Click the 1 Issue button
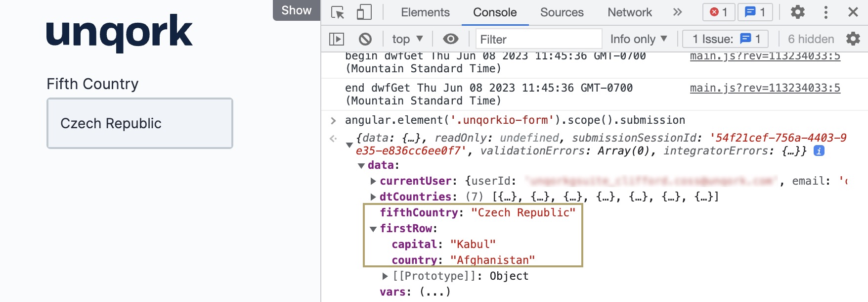Screen dimensions: 868x302 [x=725, y=39]
